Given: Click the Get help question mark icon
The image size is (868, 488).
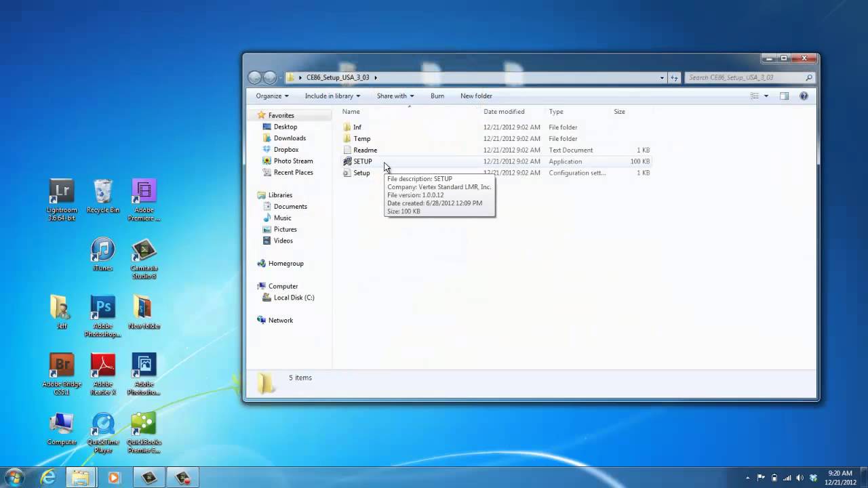Looking at the screenshot, I should [x=804, y=96].
